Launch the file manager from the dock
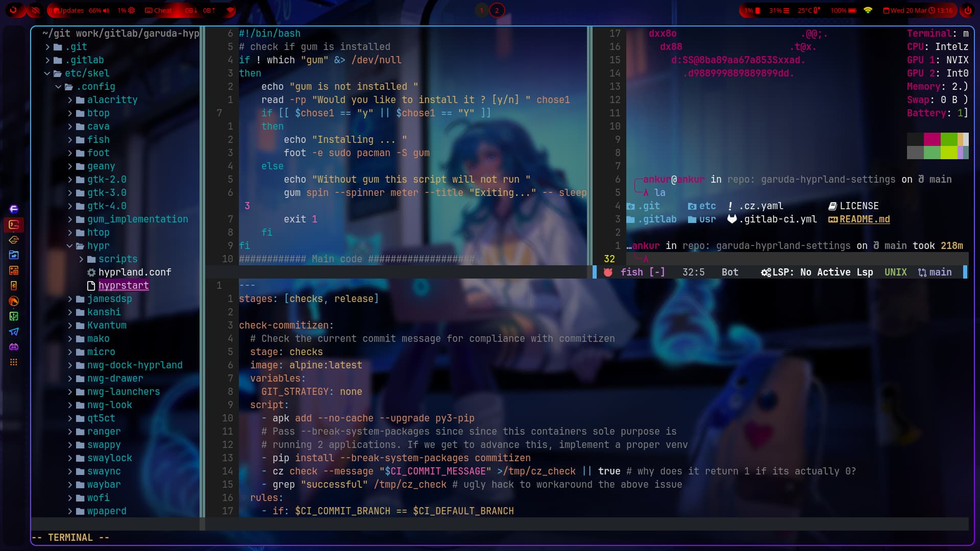 14,255
